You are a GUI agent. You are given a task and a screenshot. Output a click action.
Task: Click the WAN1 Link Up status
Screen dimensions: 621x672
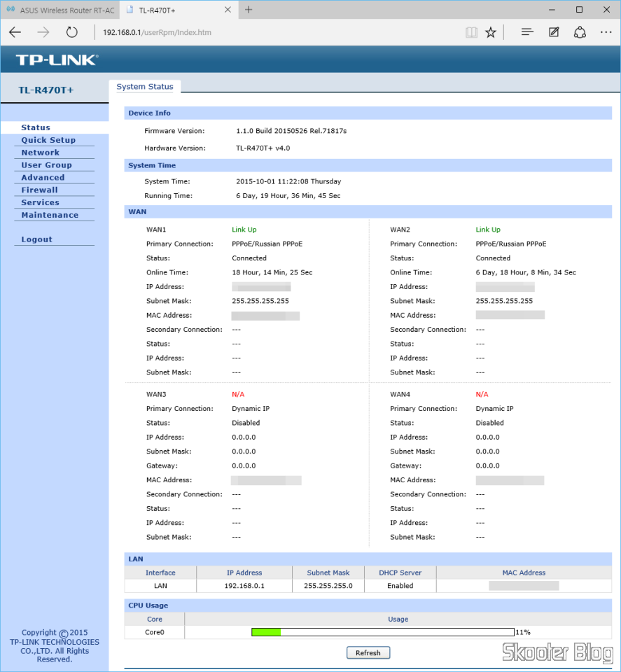[x=244, y=230]
